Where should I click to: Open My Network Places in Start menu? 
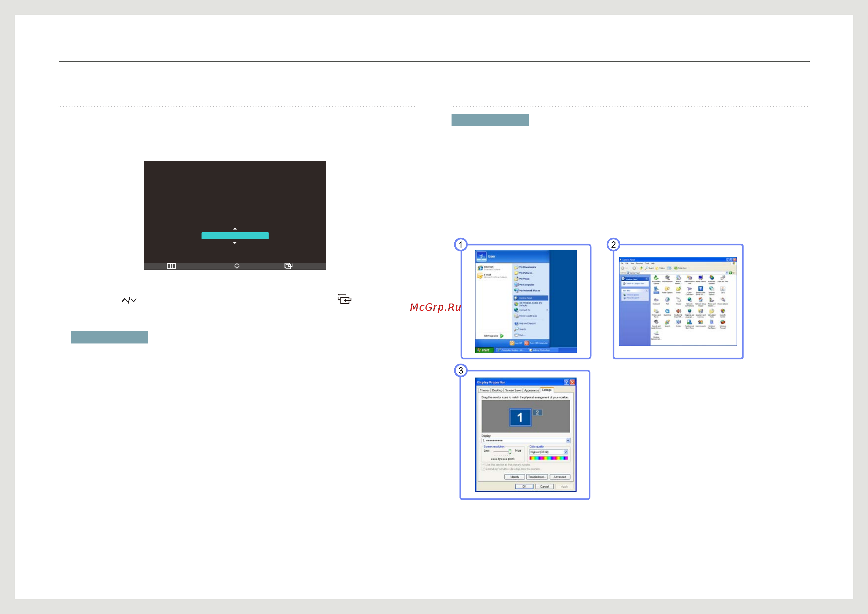tap(527, 291)
